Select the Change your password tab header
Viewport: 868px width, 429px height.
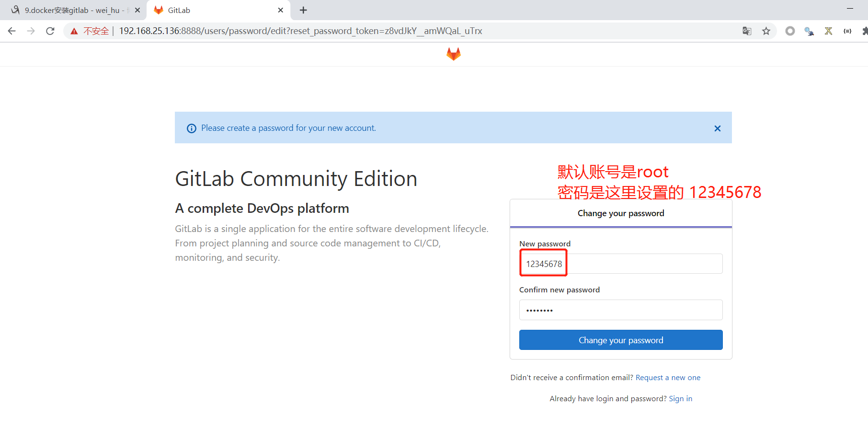621,213
